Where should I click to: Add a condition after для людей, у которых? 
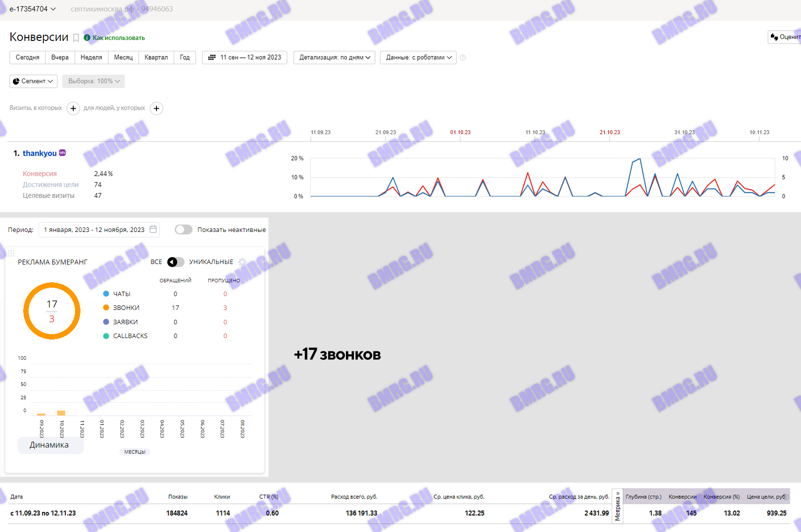156,108
